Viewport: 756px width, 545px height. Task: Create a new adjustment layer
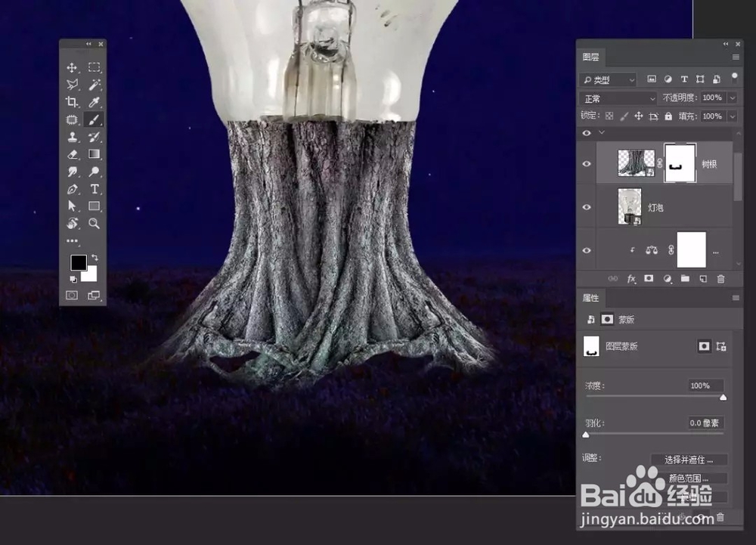click(667, 278)
